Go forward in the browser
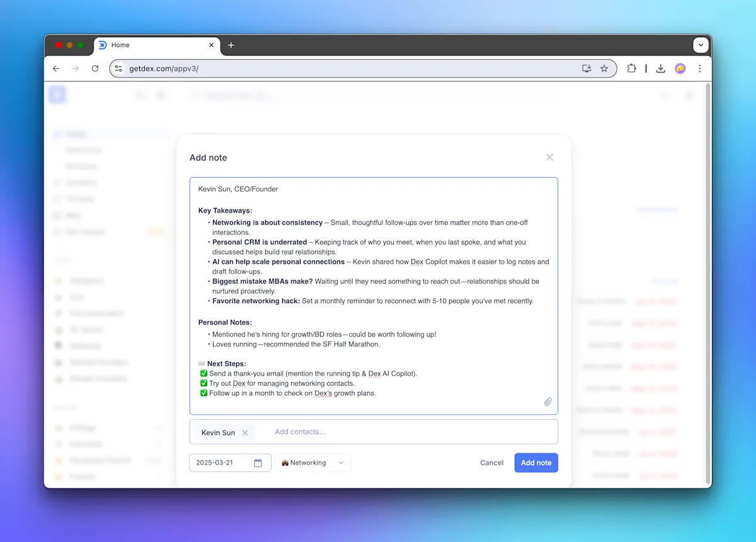 (76, 69)
